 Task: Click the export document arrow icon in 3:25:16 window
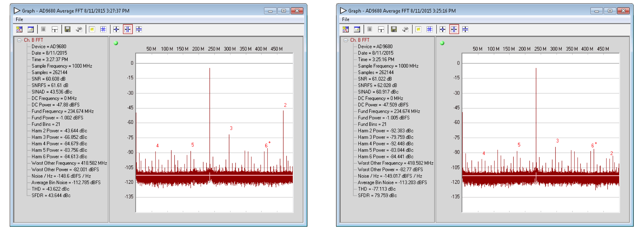(x=405, y=29)
